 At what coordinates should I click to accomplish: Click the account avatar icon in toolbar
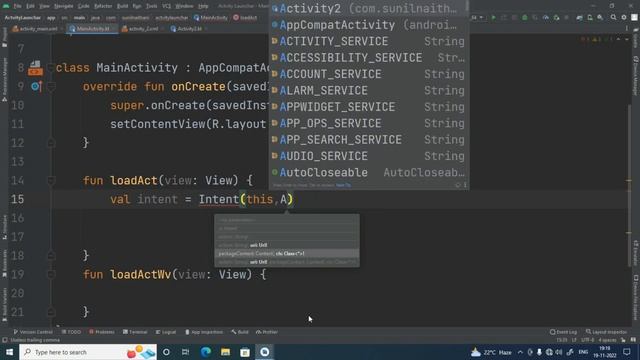click(634, 18)
